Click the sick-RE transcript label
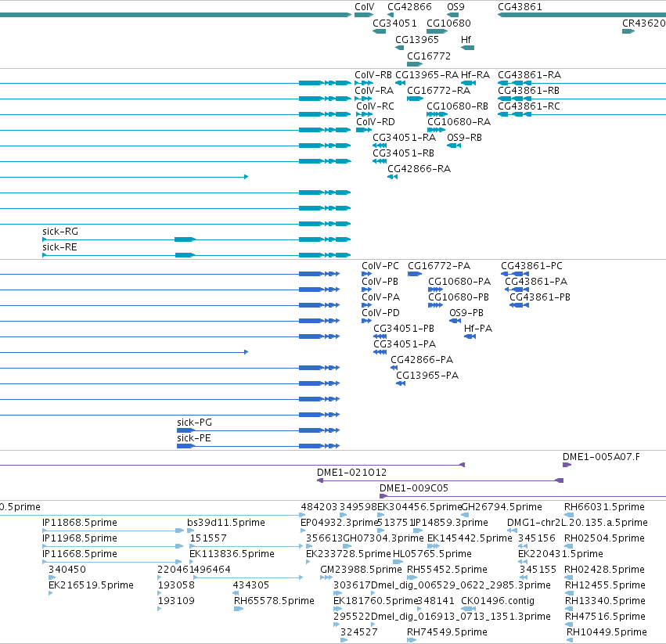 coord(59,247)
